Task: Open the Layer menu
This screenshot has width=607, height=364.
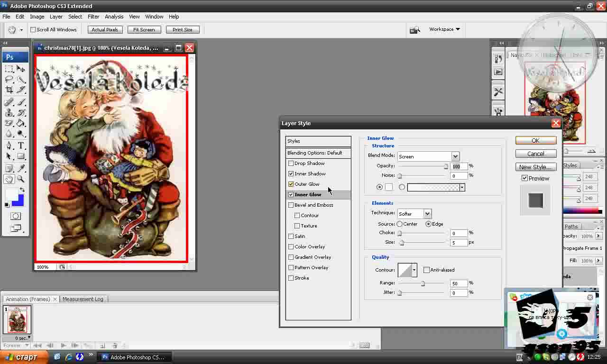Action: [x=56, y=17]
